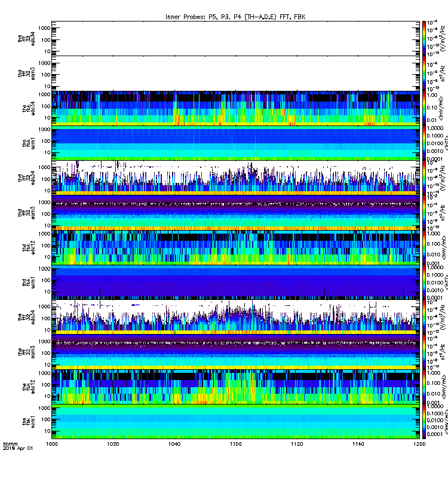
Task: Click the 'the fbk scm1' y-axis label
Action: [x=29, y=421]
